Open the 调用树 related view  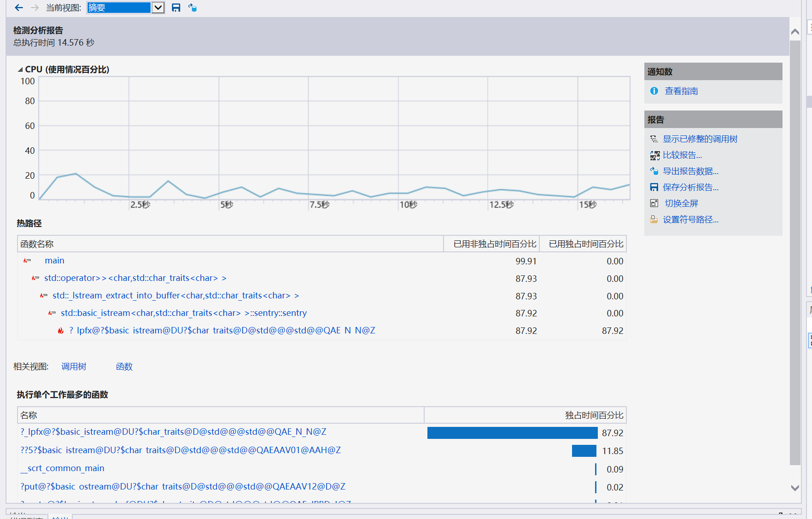coord(74,367)
